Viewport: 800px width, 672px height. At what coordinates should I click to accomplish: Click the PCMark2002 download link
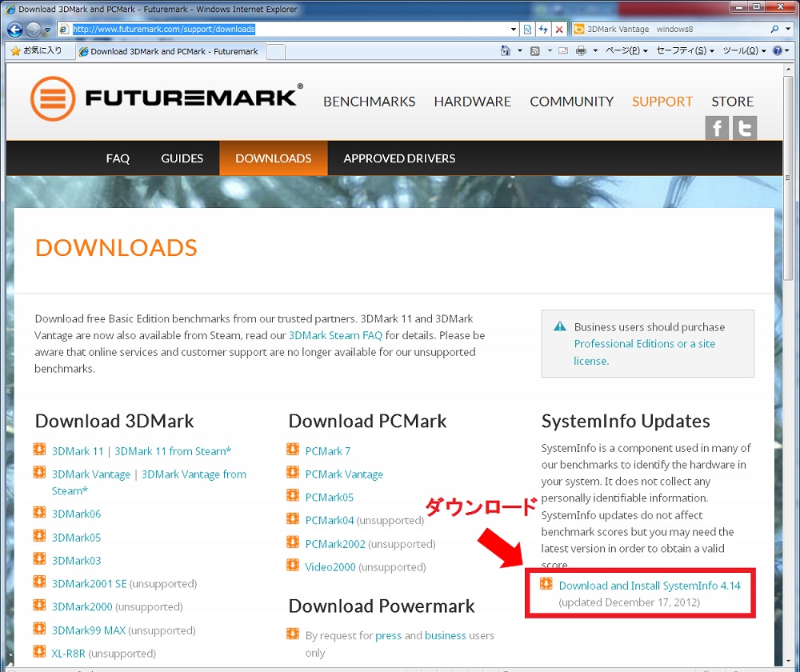point(335,544)
